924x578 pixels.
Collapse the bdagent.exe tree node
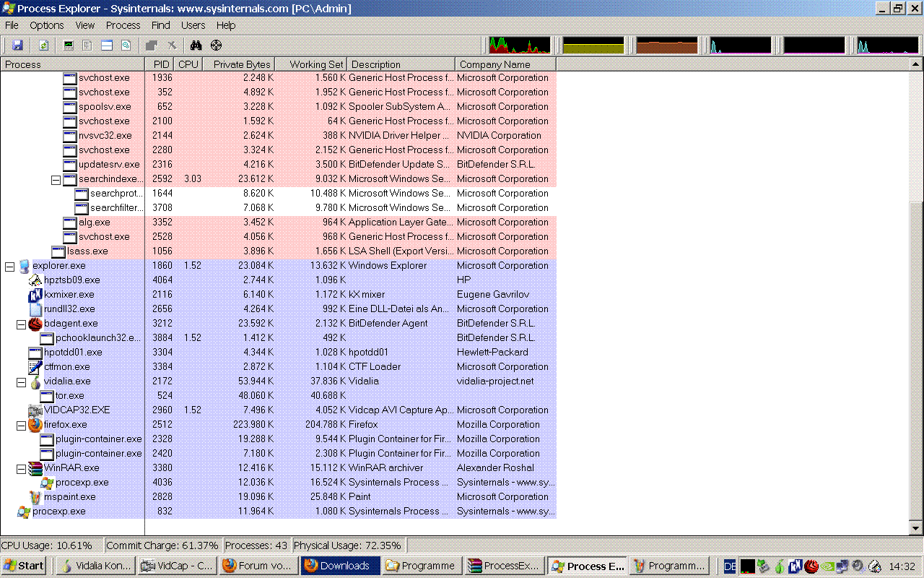[21, 324]
